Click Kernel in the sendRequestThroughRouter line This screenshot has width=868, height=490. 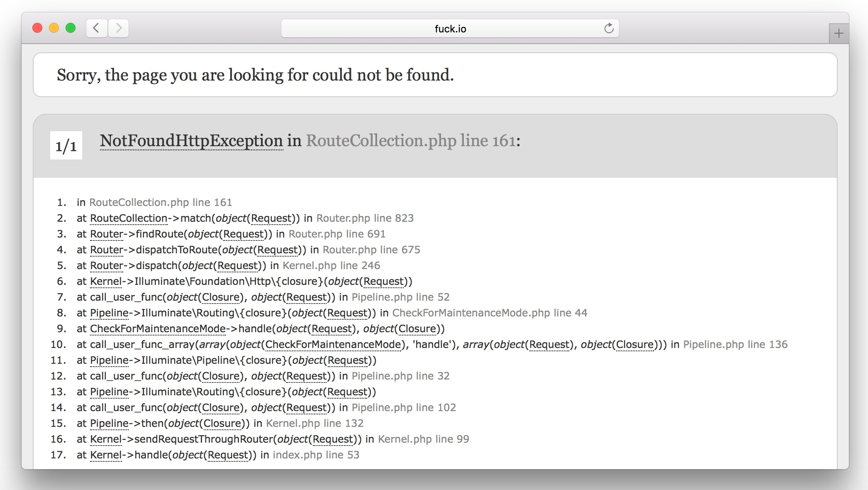106,439
